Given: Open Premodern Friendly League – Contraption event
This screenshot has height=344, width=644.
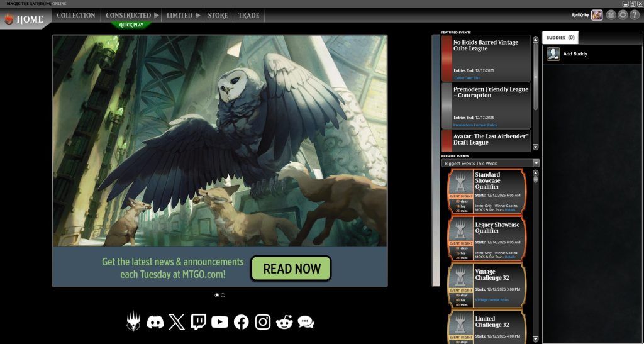Looking at the screenshot, I should coord(486,106).
